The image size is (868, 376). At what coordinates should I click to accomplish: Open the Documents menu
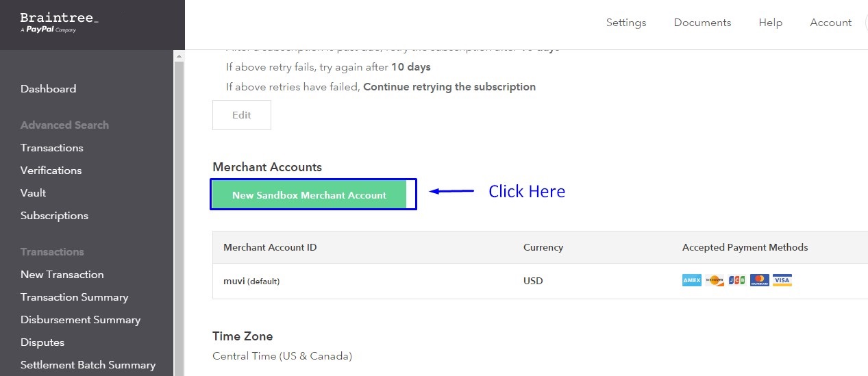702,23
